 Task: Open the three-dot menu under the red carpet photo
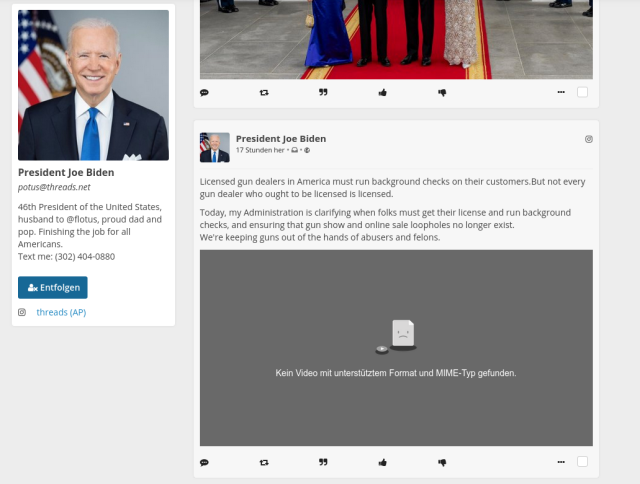click(x=560, y=92)
